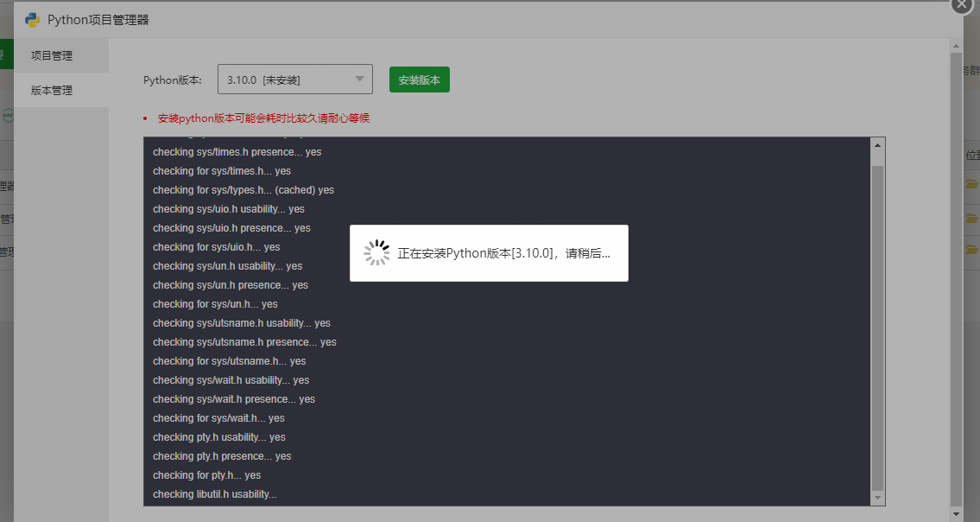Select line "checking libutil.h usability..."
The width and height of the screenshot is (980, 522).
point(215,494)
